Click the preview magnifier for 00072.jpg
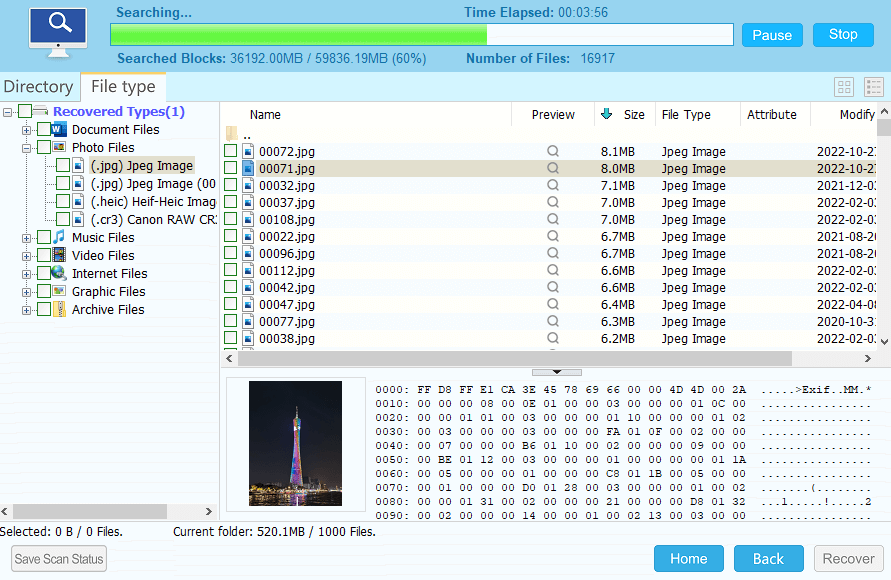Viewport: 891px width, 580px height. click(x=552, y=152)
